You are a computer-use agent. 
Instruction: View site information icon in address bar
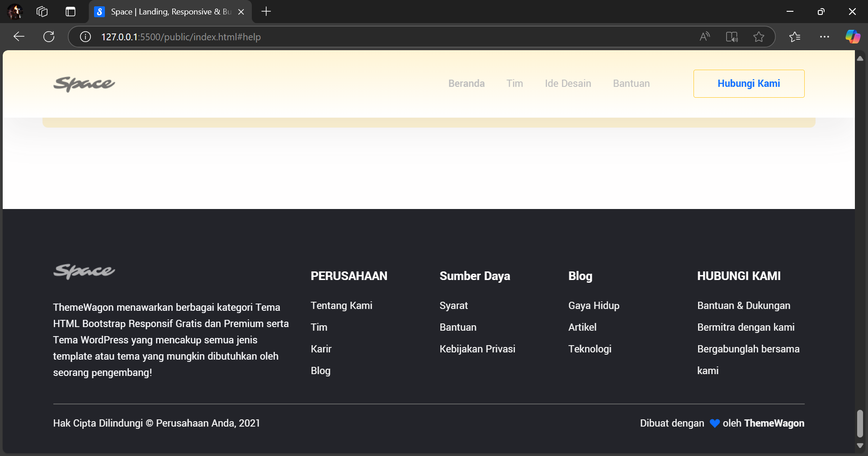85,37
